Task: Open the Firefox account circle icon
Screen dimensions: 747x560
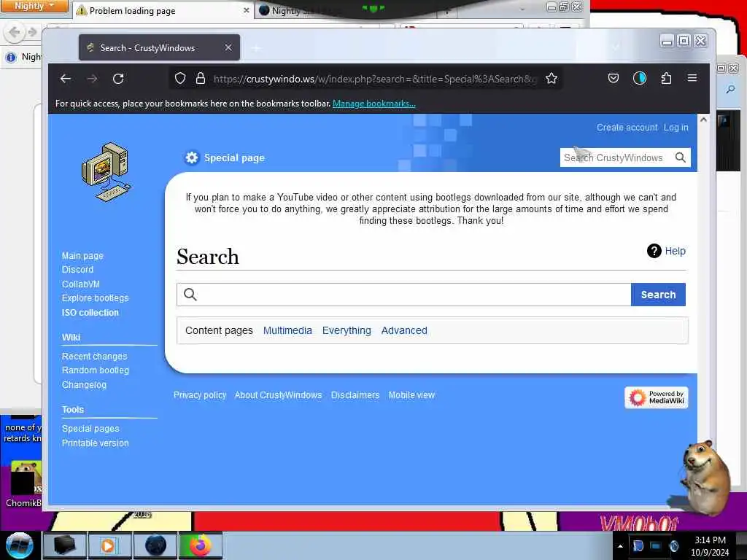Action: point(639,78)
